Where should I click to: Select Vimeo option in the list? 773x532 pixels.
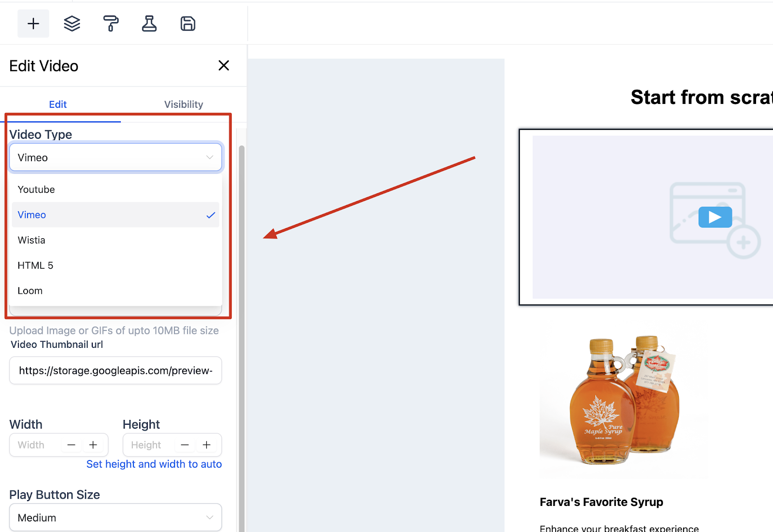(115, 215)
